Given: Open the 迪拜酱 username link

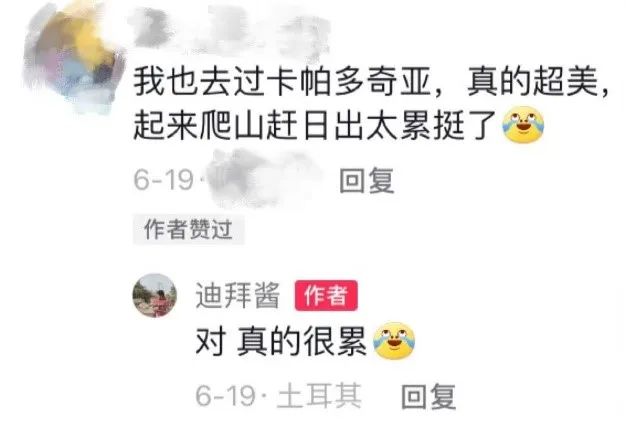Looking at the screenshot, I should [238, 295].
